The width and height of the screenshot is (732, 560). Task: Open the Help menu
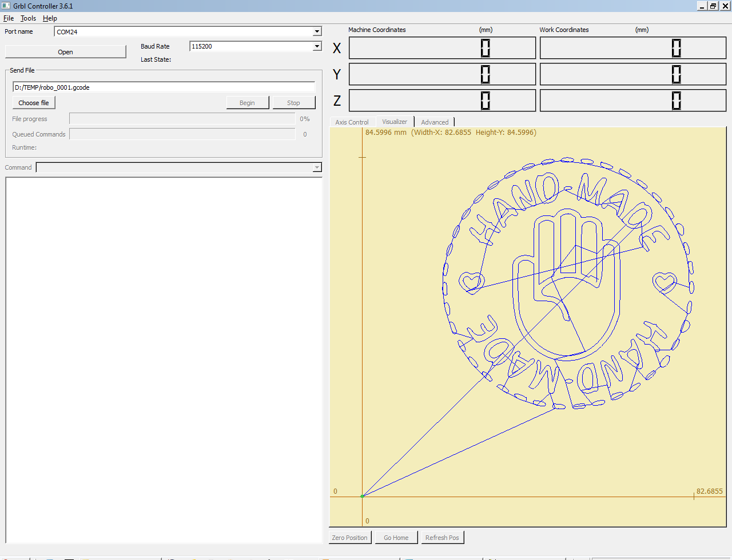pyautogui.click(x=50, y=18)
